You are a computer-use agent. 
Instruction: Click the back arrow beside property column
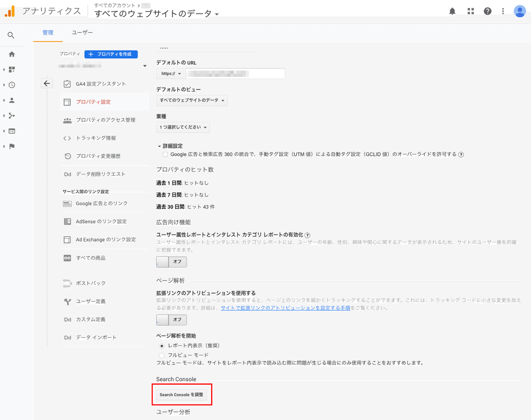coord(47,83)
